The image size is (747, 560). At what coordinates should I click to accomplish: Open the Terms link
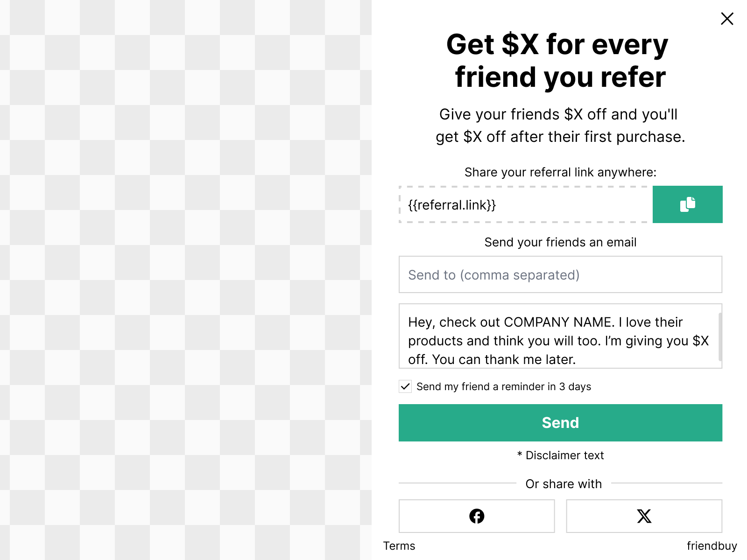(x=399, y=546)
